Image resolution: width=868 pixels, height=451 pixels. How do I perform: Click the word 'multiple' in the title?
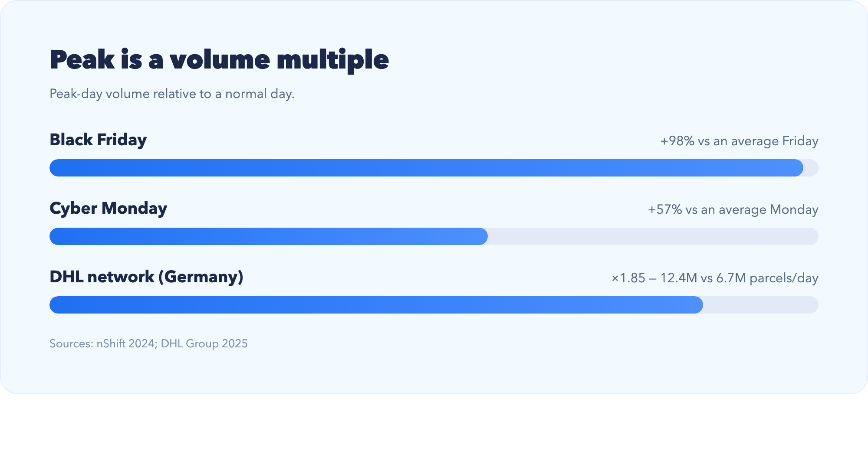[332, 60]
